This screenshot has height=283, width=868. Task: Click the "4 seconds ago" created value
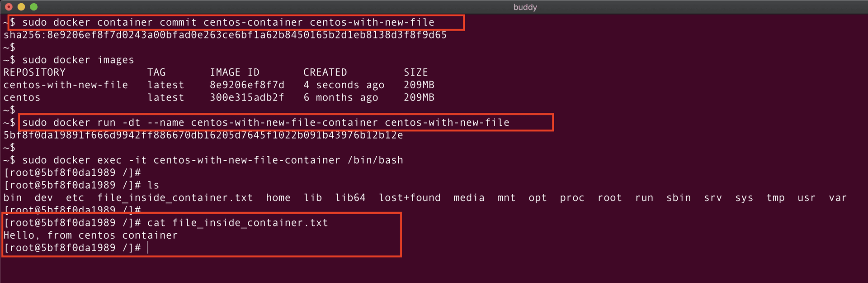(344, 85)
